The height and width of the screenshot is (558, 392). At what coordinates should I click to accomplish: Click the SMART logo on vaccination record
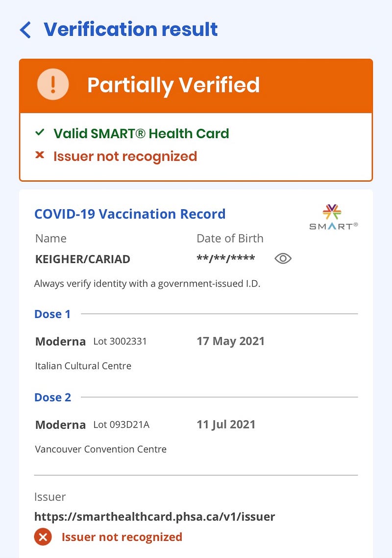click(334, 217)
